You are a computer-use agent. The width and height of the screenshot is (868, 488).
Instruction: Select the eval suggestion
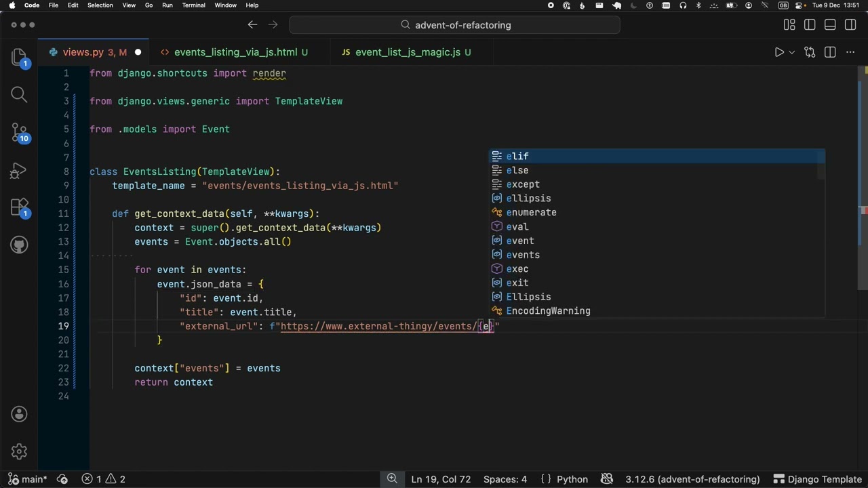657,226
